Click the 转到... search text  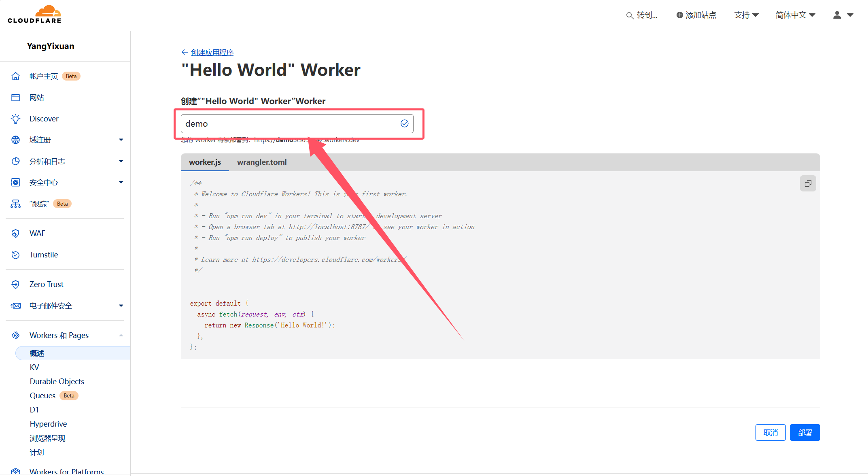(x=647, y=15)
